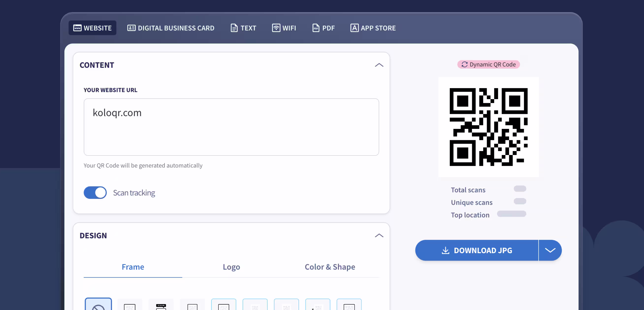Click the Total scans label

coord(468,190)
